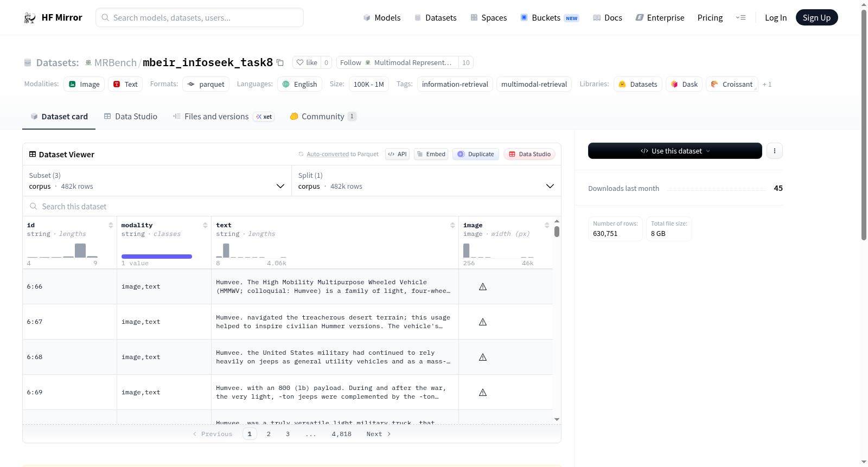Focus the Search this dataset field
Screen dimensions: 868x467
[292, 206]
